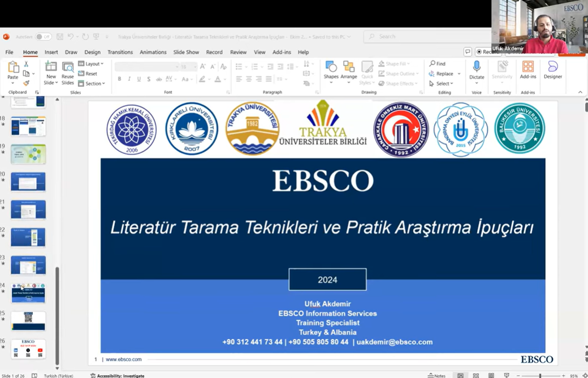Toggle Normal view button in status bar
Viewport: 588px width, 378px height.
click(460, 375)
